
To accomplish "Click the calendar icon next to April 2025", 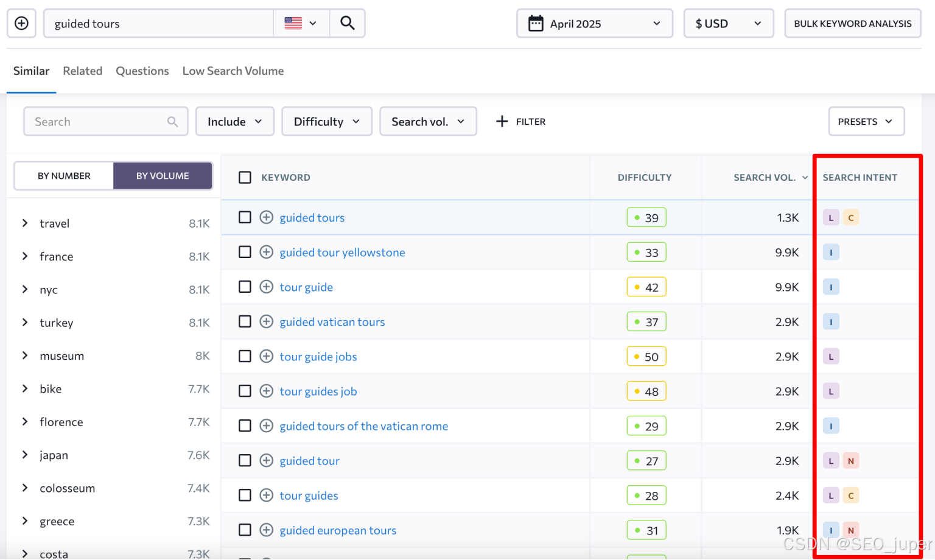I will [536, 24].
